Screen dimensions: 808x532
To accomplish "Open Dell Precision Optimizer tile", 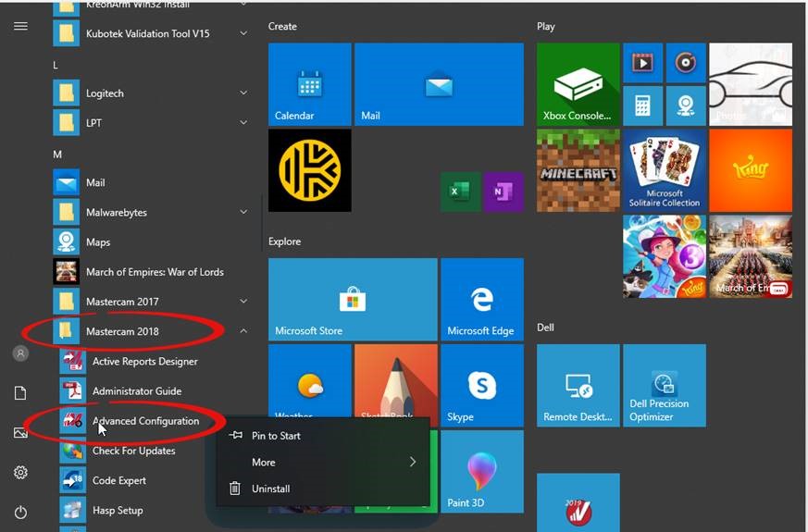I will [x=665, y=385].
